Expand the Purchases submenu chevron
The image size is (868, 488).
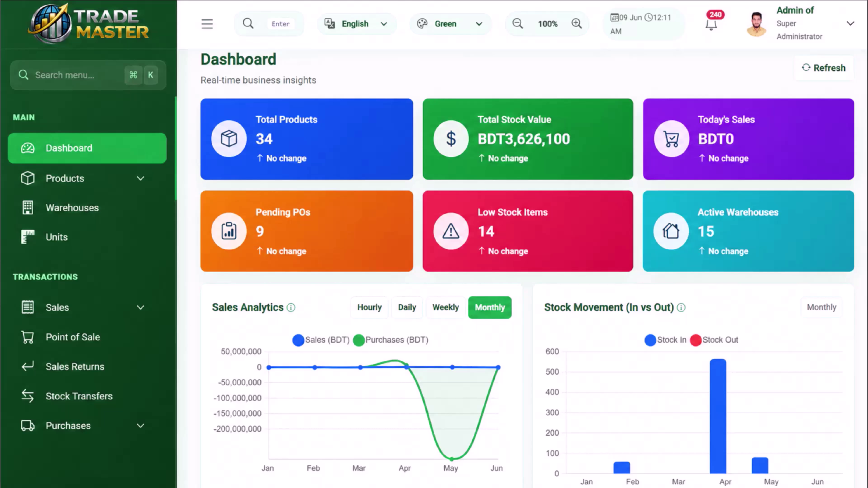141,426
